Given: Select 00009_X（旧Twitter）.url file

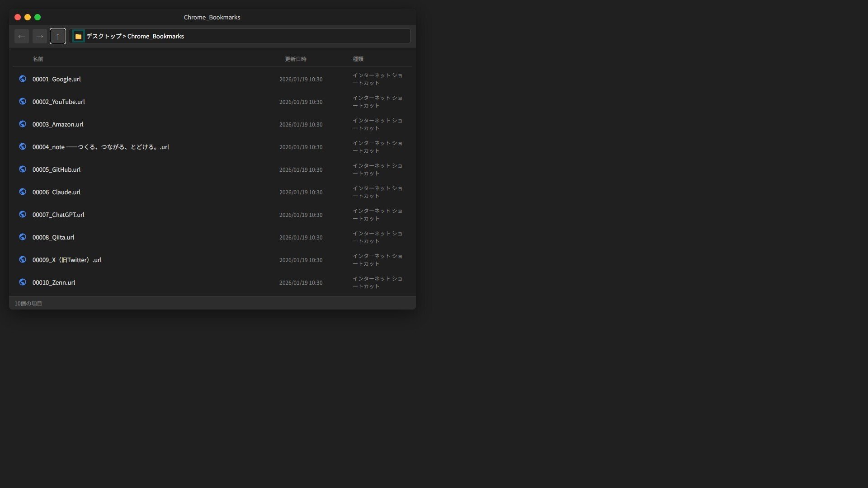Looking at the screenshot, I should 67,260.
